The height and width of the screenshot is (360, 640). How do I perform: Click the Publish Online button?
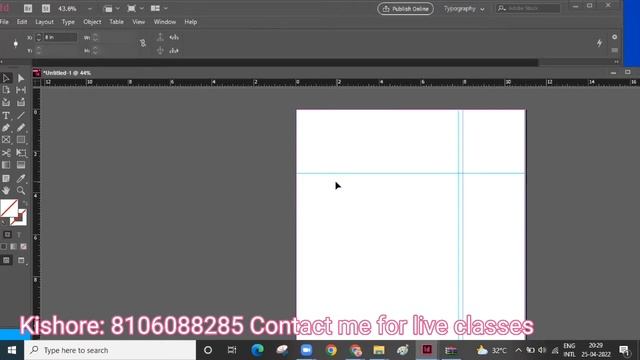point(405,9)
